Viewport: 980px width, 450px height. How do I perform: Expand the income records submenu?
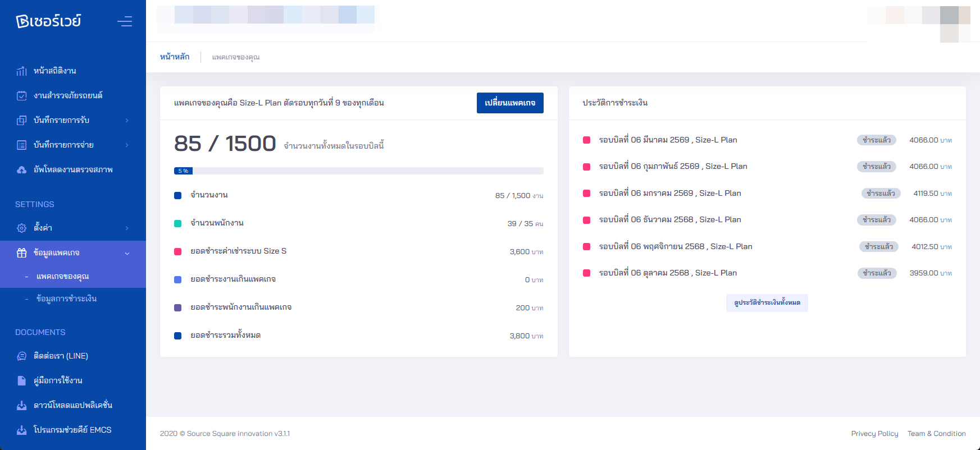click(x=127, y=120)
